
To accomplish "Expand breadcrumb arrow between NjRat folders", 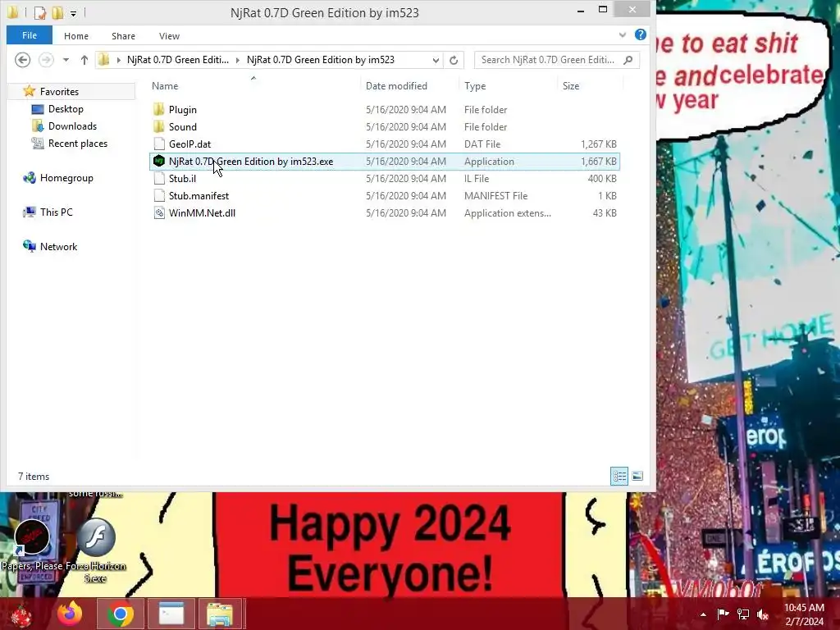I will pyautogui.click(x=237, y=60).
